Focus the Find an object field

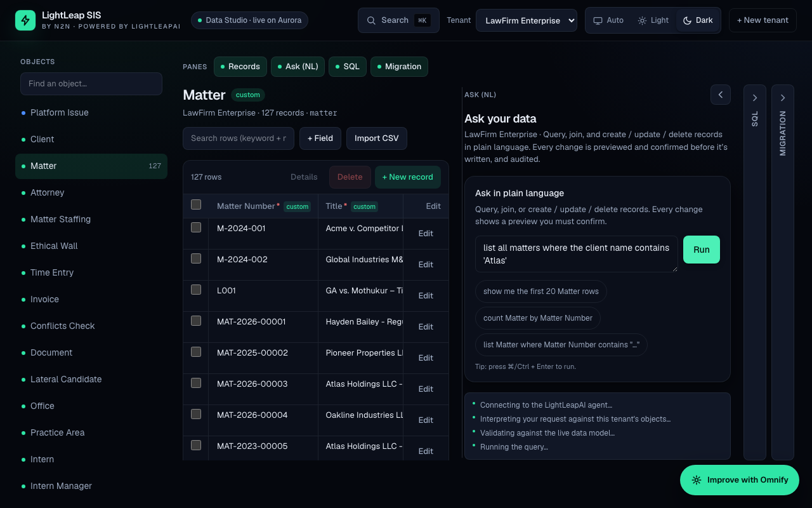91,84
